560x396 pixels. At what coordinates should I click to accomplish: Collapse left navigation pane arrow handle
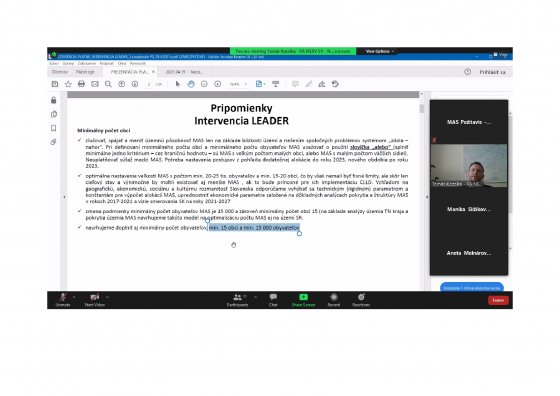65,197
